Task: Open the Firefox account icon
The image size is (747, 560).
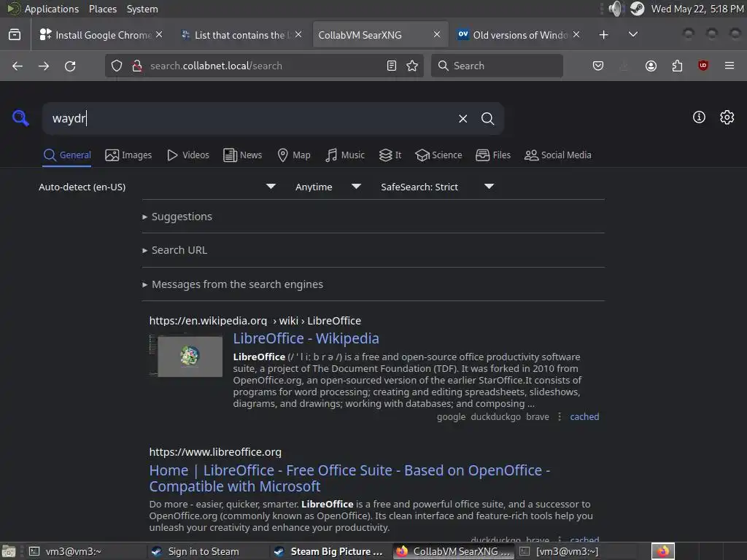Action: [x=651, y=66]
